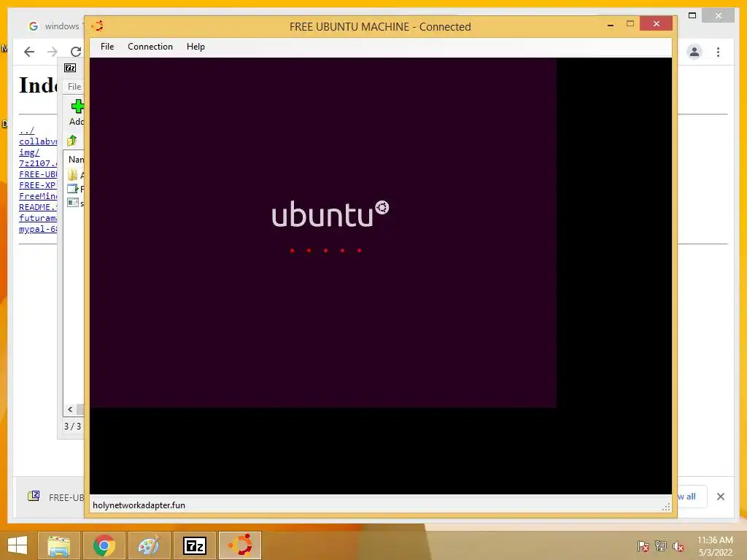Viewport: 747px width, 560px height.
Task: Click the resize grip in the status bar corner
Action: click(x=666, y=507)
